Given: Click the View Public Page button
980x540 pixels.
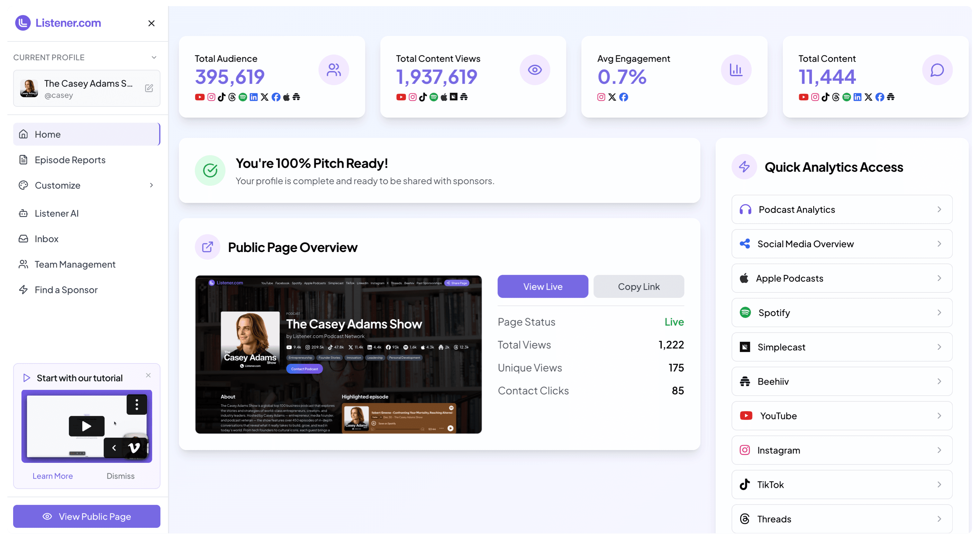Looking at the screenshot, I should click(87, 517).
